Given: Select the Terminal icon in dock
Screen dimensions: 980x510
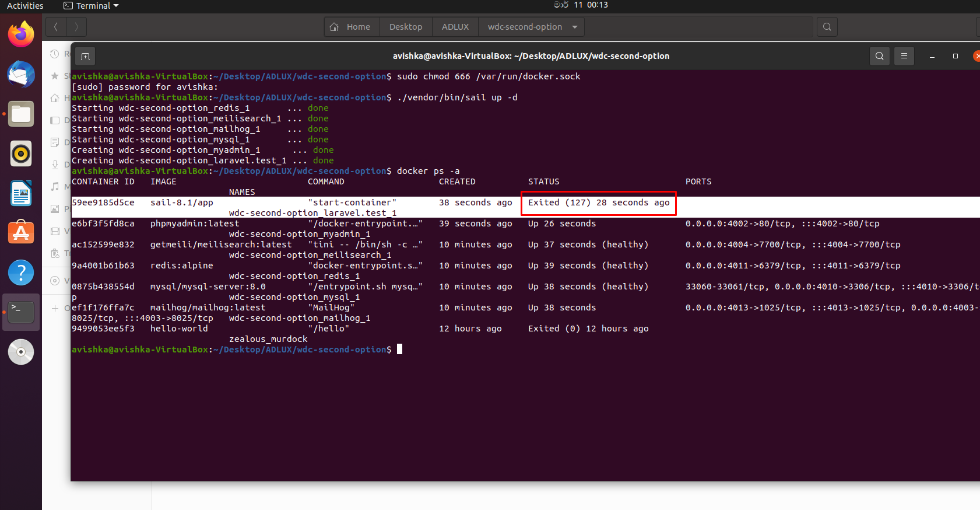Looking at the screenshot, I should coord(21,312).
